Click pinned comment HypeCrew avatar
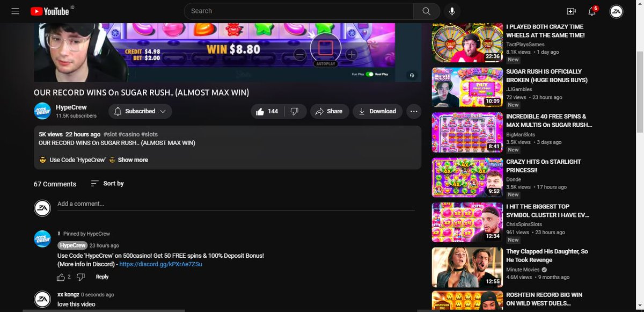The width and height of the screenshot is (644, 312). point(42,239)
